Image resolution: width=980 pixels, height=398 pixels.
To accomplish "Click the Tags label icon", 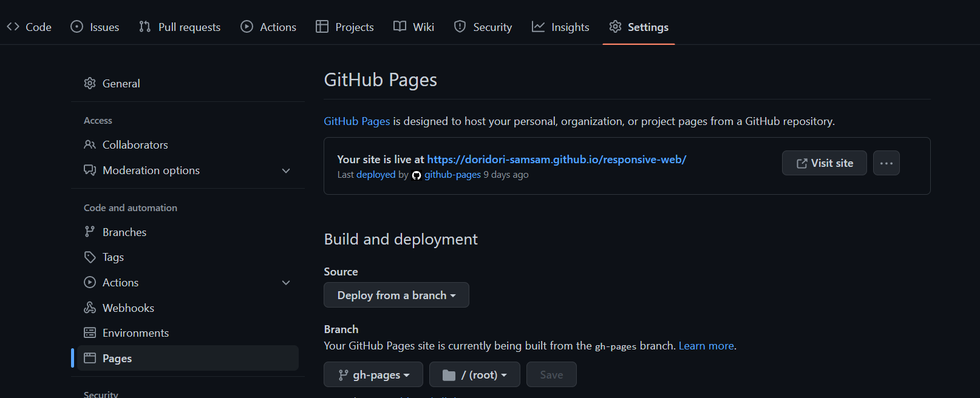I will (x=90, y=257).
